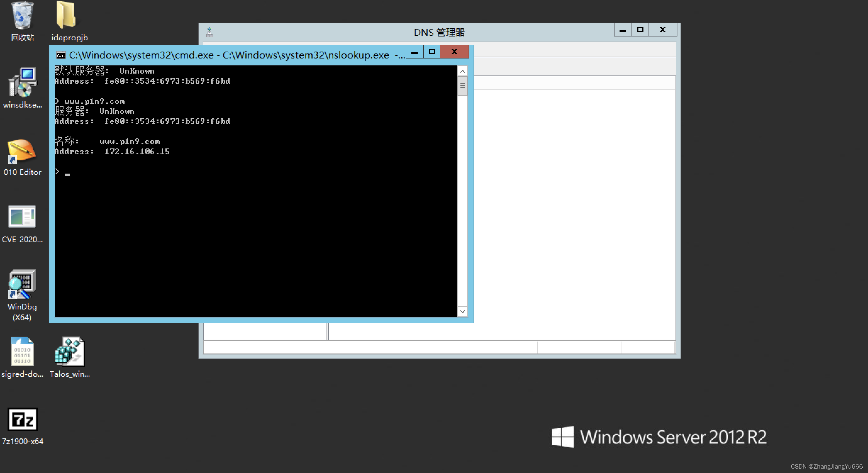The height and width of the screenshot is (473, 868).
Task: Maximize the DNS Manager window
Action: (640, 30)
